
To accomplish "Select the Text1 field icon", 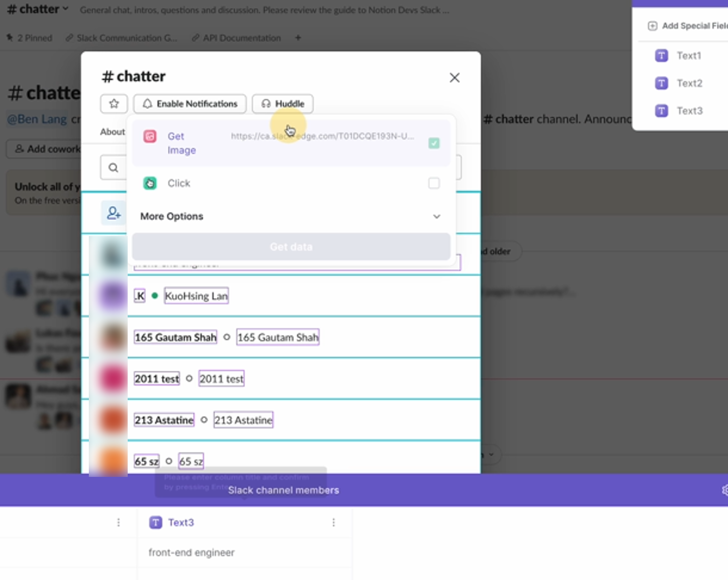I will [x=661, y=56].
